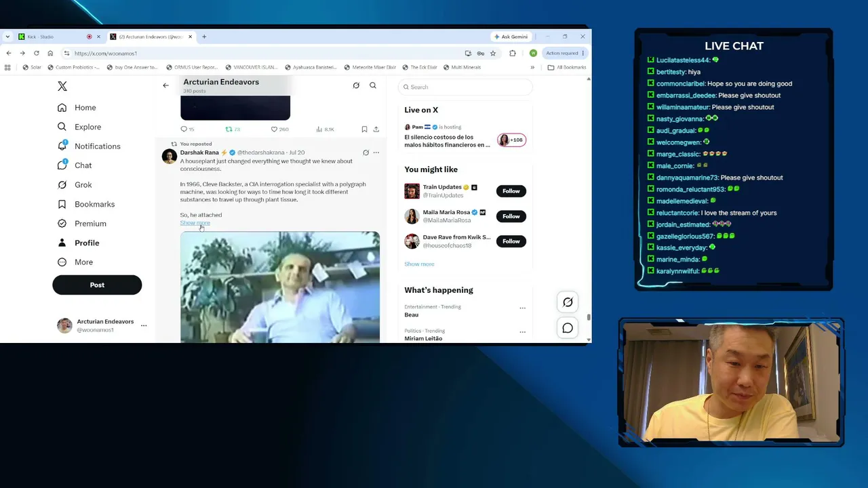Open the Custom Probiotics bookmark

(x=73, y=67)
